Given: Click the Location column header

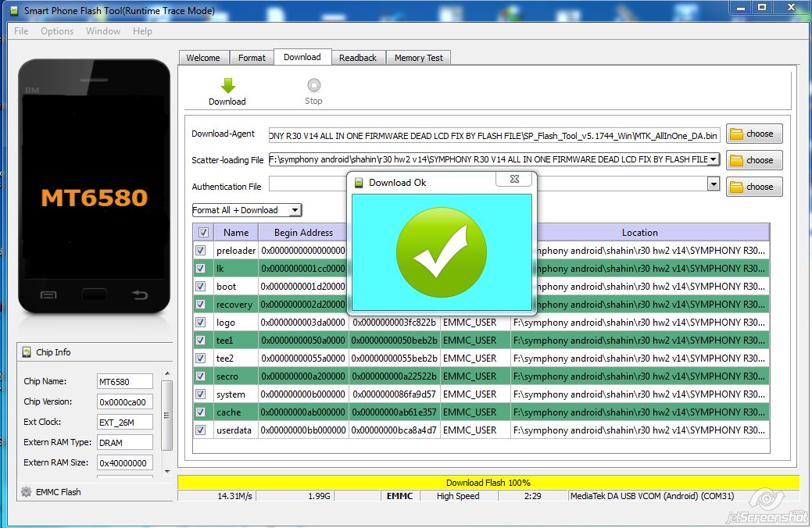Looking at the screenshot, I should point(640,233).
